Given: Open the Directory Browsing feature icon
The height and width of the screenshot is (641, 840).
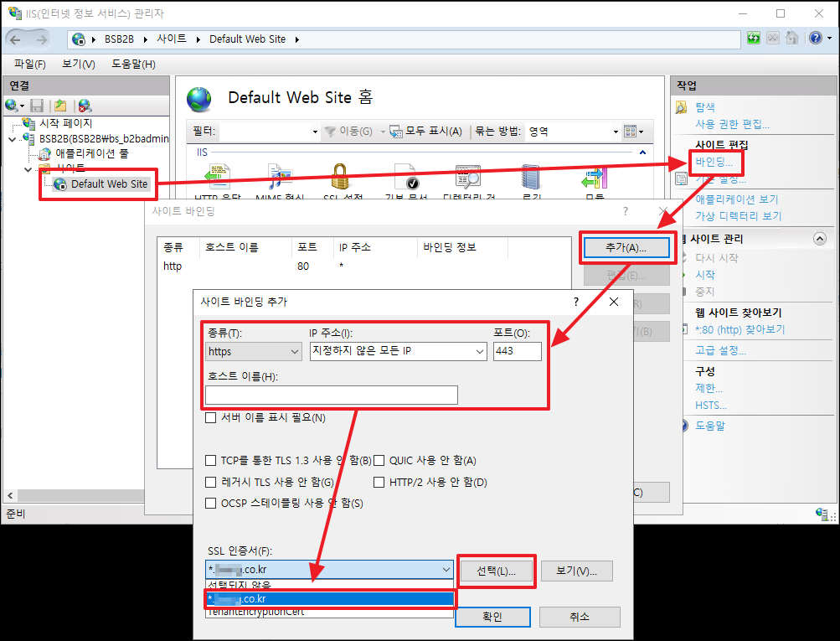Looking at the screenshot, I should 468,177.
